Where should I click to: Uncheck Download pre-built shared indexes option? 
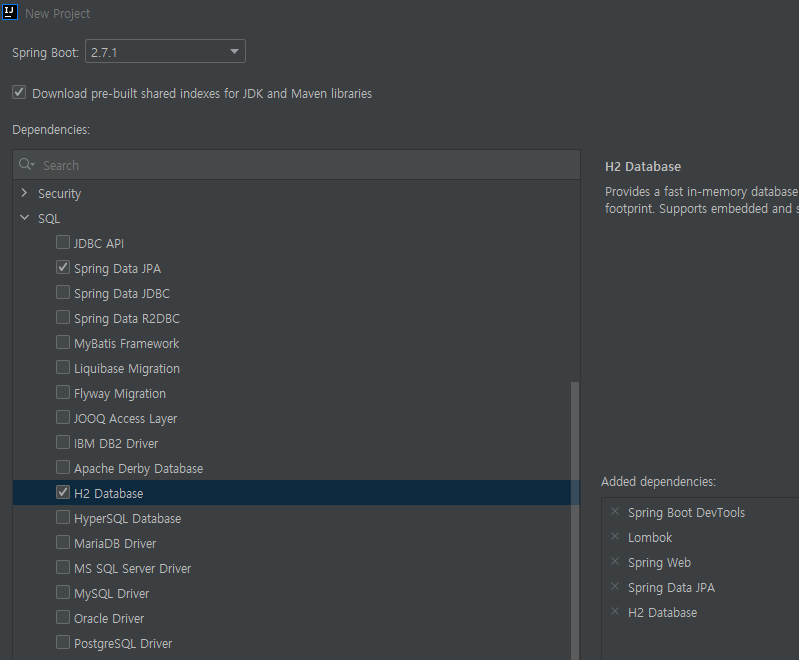click(x=19, y=92)
